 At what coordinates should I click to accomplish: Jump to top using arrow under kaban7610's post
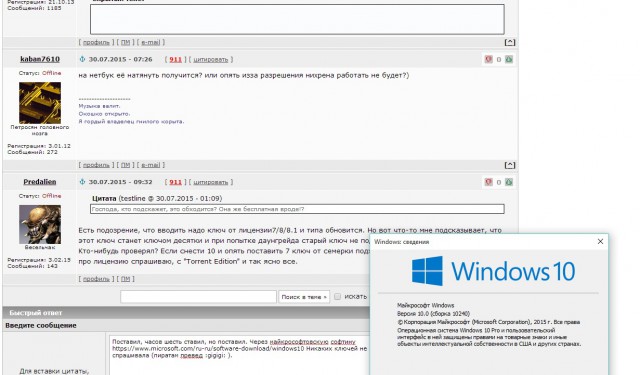click(510, 165)
